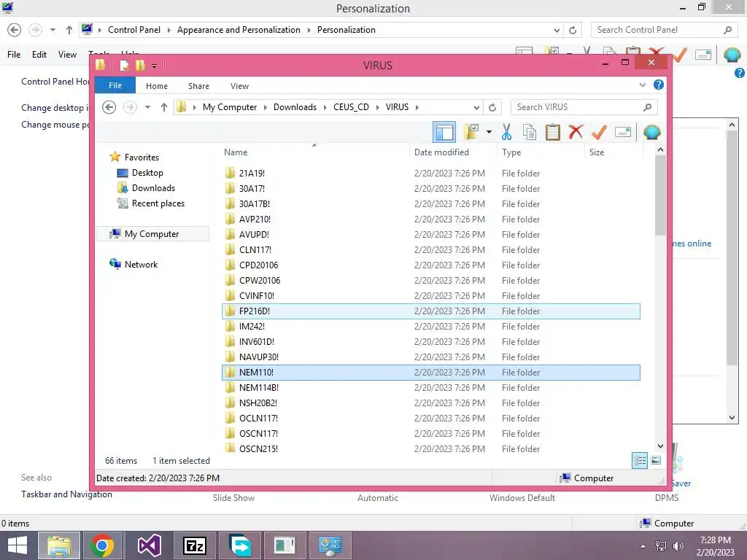
Task: Toggle the navigation pane layout button
Action: 444,132
